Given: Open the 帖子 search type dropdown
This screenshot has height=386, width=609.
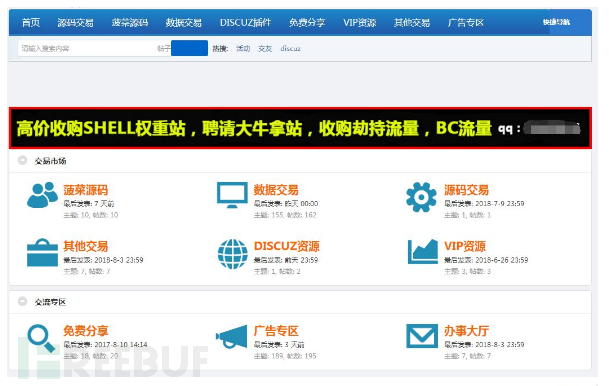Looking at the screenshot, I should point(164,49).
